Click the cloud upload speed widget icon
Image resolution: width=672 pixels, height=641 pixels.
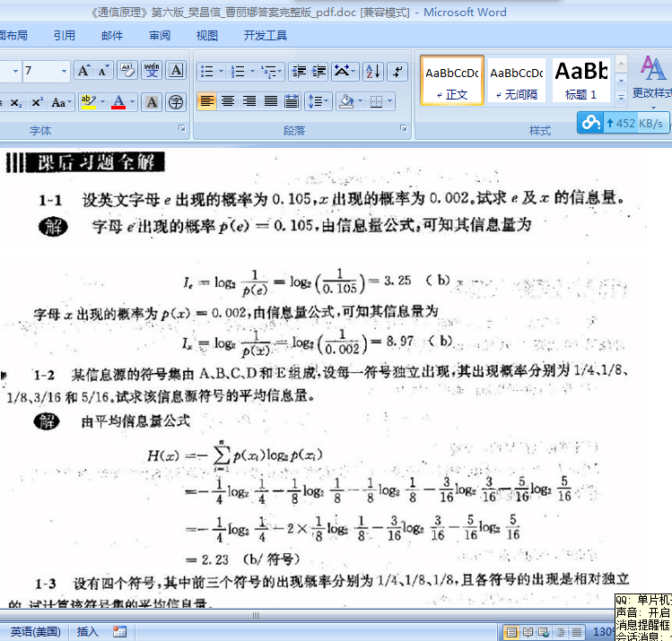click(x=590, y=124)
